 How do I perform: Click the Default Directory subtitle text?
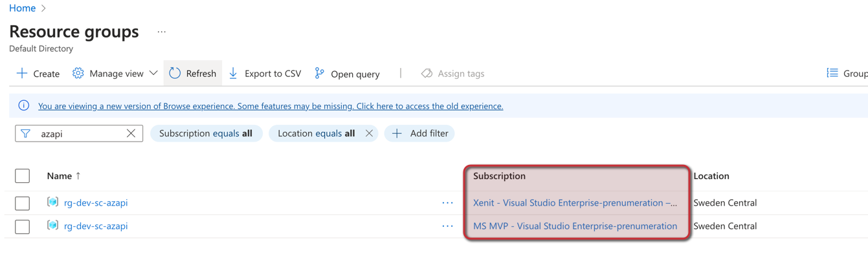pyautogui.click(x=41, y=49)
